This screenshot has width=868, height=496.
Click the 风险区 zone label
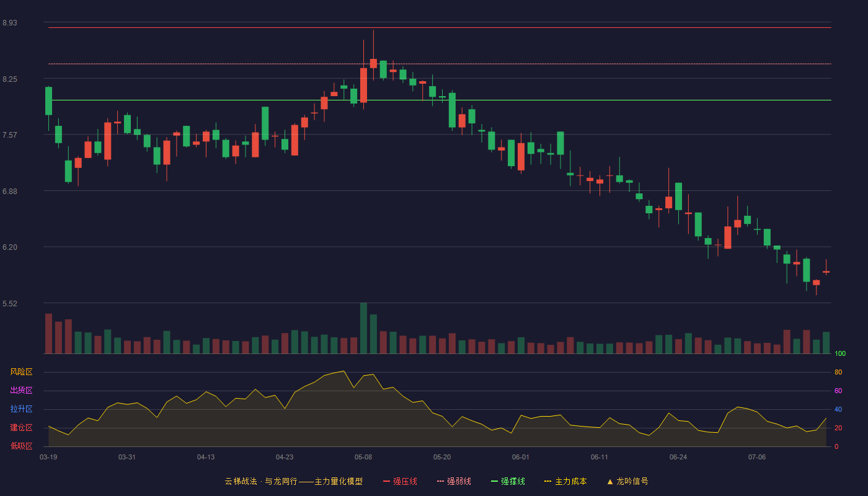[x=21, y=372]
